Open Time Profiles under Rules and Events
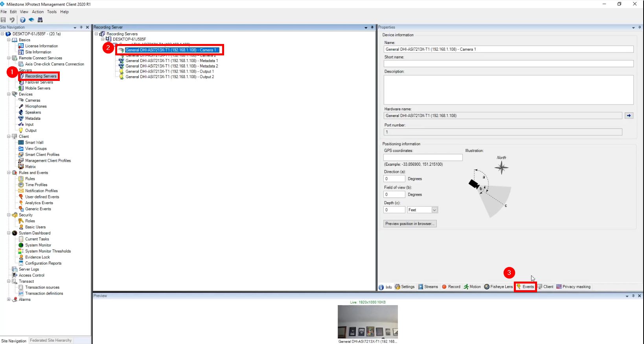 tap(36, 185)
